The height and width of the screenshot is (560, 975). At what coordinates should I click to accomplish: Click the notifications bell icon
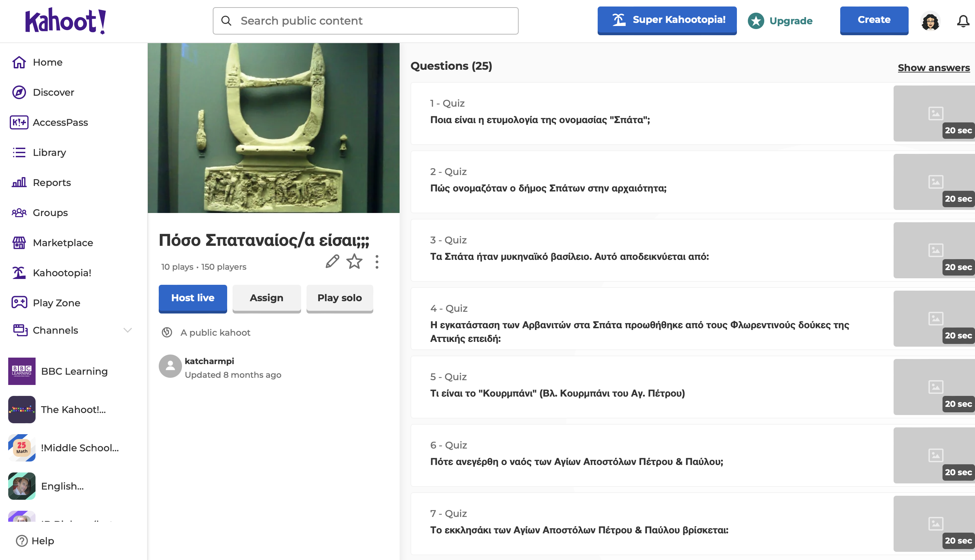tap(963, 21)
